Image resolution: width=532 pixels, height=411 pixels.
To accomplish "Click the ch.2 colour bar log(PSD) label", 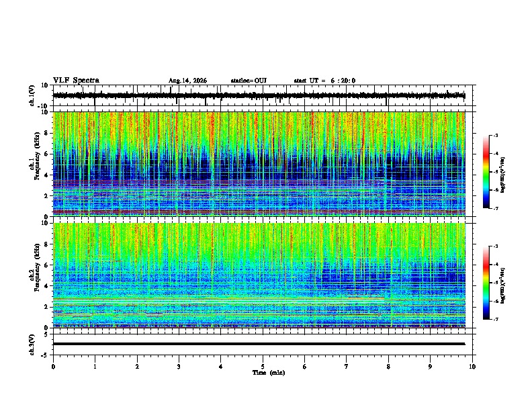I will coord(503,285).
